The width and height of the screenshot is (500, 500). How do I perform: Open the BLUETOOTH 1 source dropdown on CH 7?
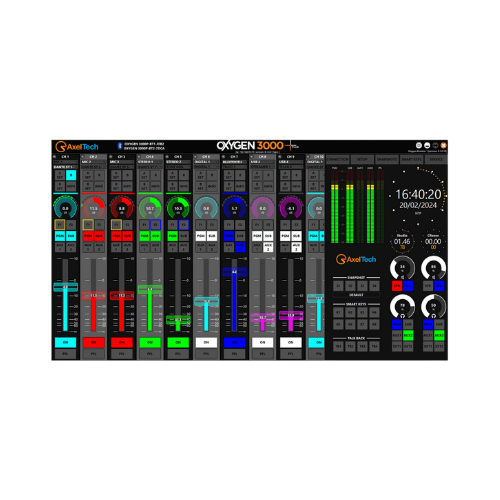coord(234,162)
